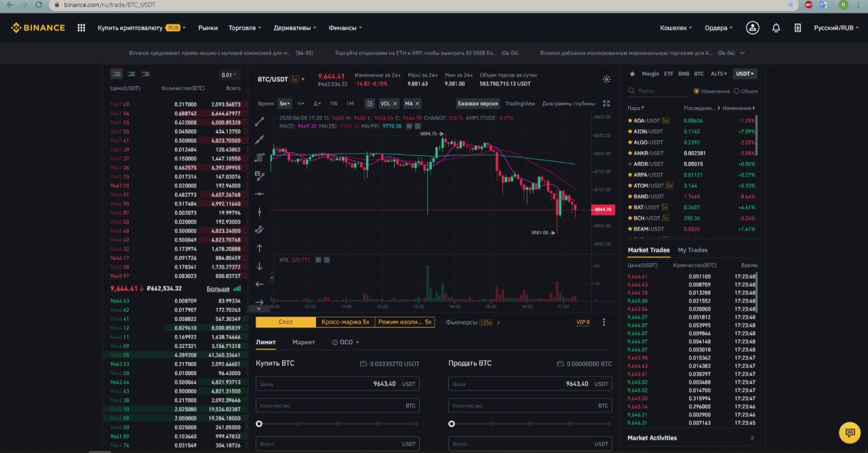Open the 5м time interval dropdown
Screen dimensions: 868x453
coord(284,104)
